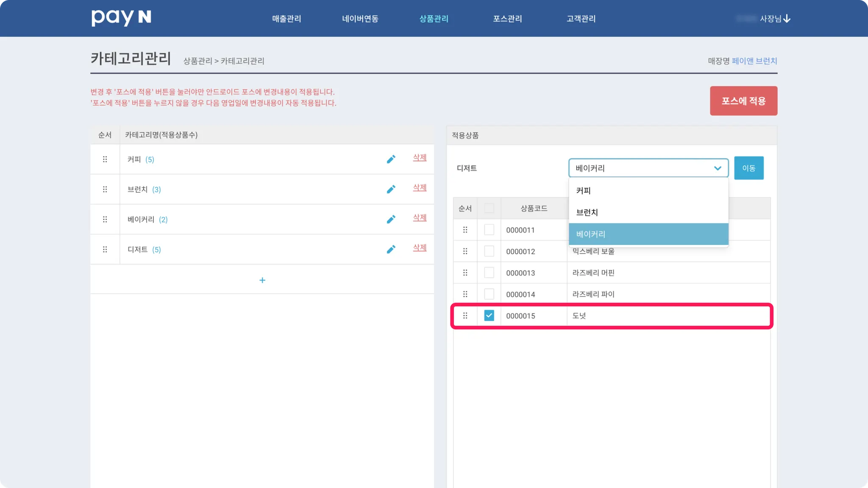The height and width of the screenshot is (488, 868).
Task: Go to 포스관리 in top navigation
Action: (507, 19)
